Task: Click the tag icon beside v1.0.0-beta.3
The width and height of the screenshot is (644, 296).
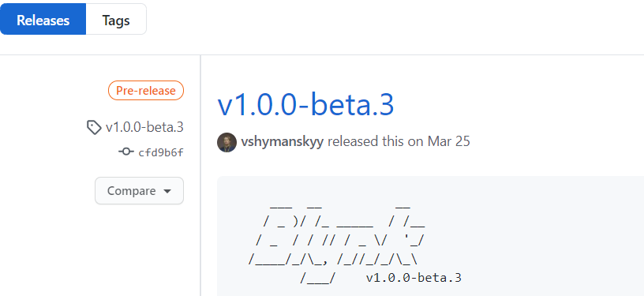Action: pyautogui.click(x=94, y=128)
